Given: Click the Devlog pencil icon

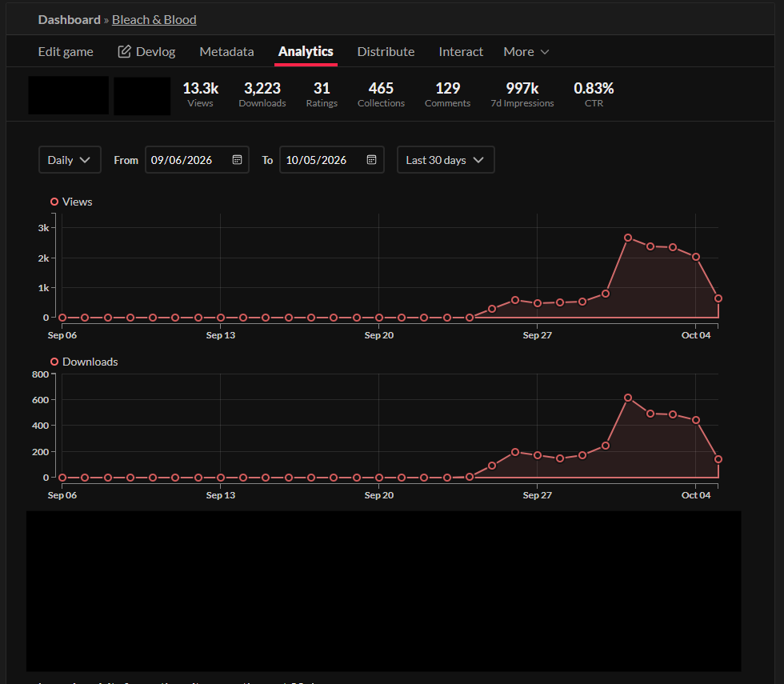Looking at the screenshot, I should (x=124, y=51).
